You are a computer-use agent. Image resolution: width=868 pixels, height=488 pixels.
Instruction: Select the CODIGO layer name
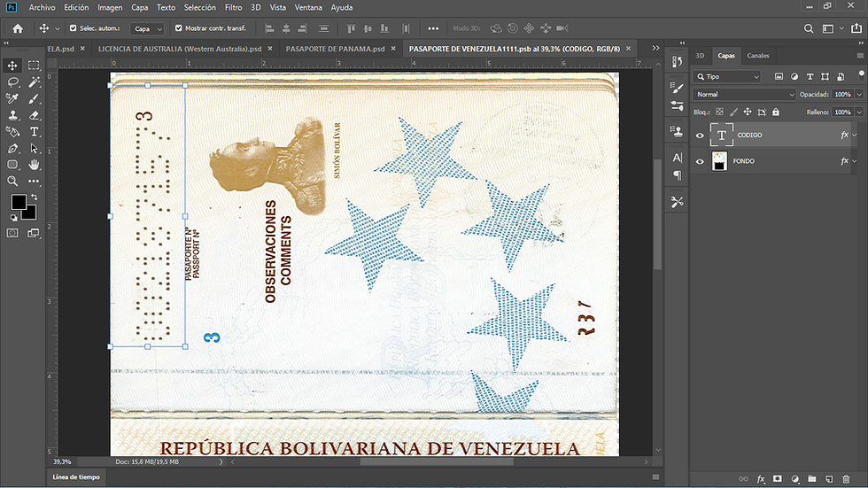tap(749, 135)
